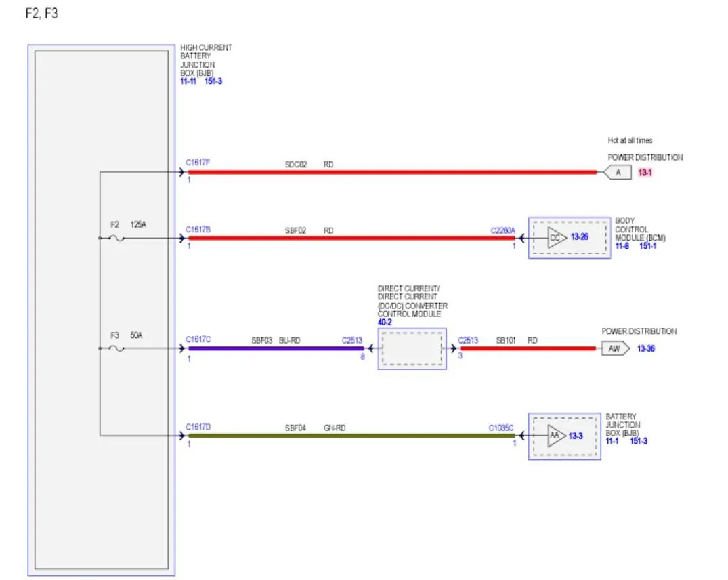Open page reference 13-1 link
This screenshot has height=580, width=728.
pyautogui.click(x=645, y=172)
